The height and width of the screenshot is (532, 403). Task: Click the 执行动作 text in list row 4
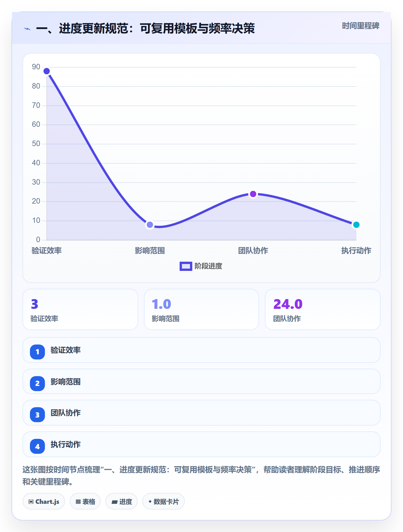(66, 445)
